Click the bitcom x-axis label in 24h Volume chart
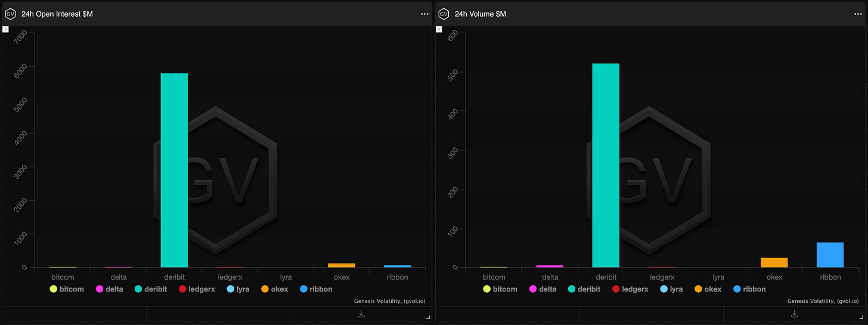 click(494, 277)
